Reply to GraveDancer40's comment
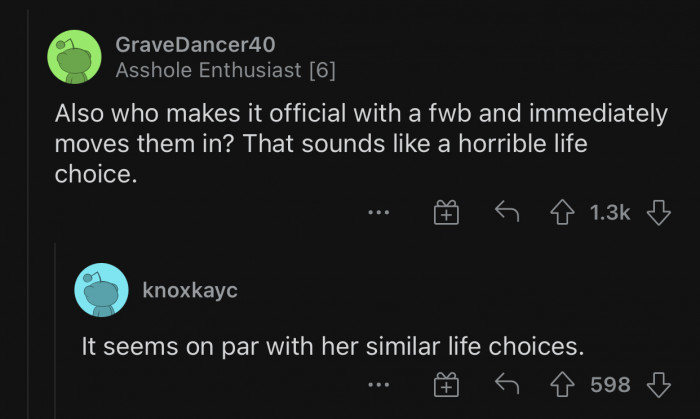 tap(505, 212)
